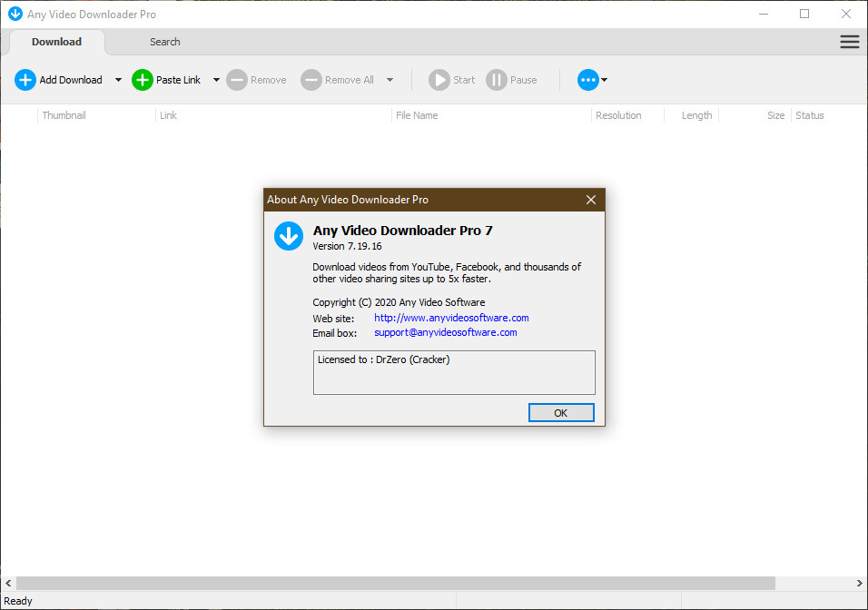Click the Status column header
Viewport: 868px width, 610px height.
click(810, 115)
